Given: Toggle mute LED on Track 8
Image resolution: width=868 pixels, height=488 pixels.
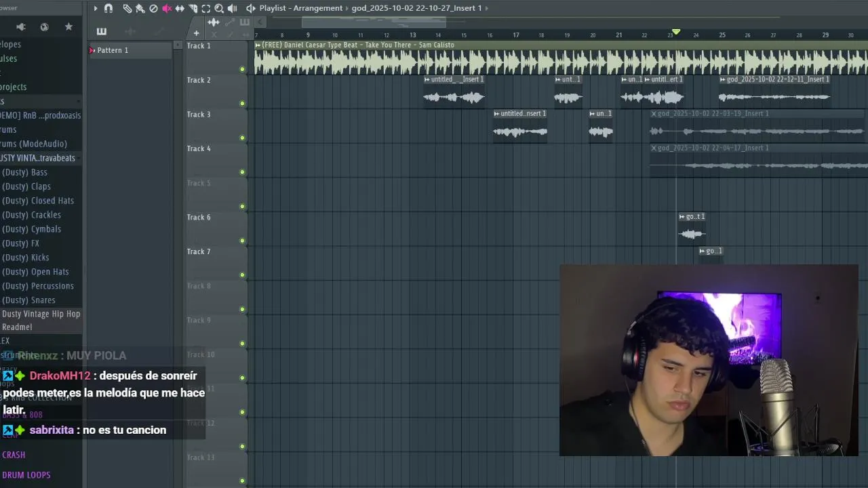Looking at the screenshot, I should 242,309.
